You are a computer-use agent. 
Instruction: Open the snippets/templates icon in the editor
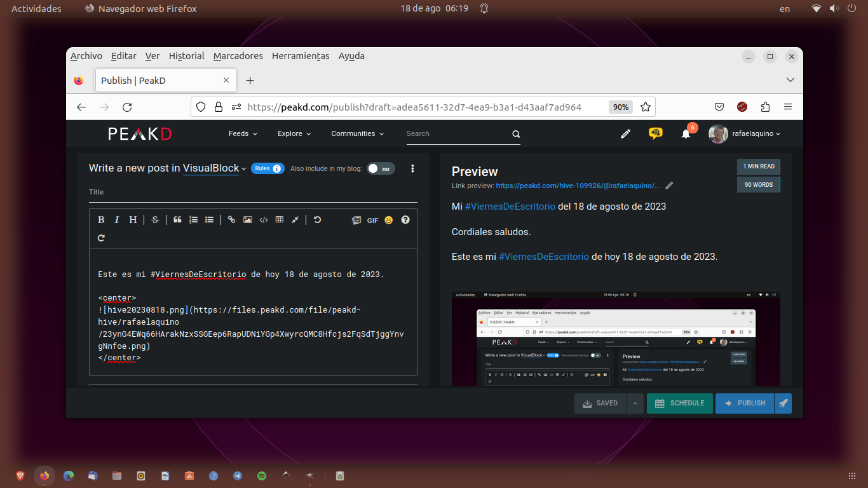click(x=356, y=220)
